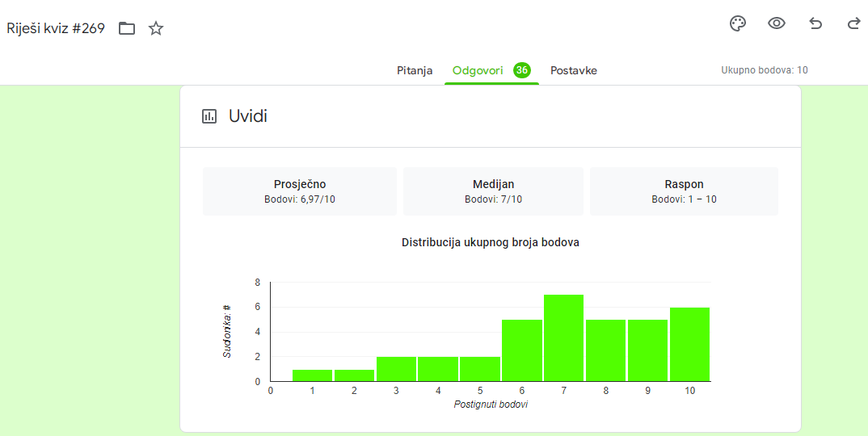Select the bar for score 2
This screenshot has height=436, width=868.
coord(354,375)
